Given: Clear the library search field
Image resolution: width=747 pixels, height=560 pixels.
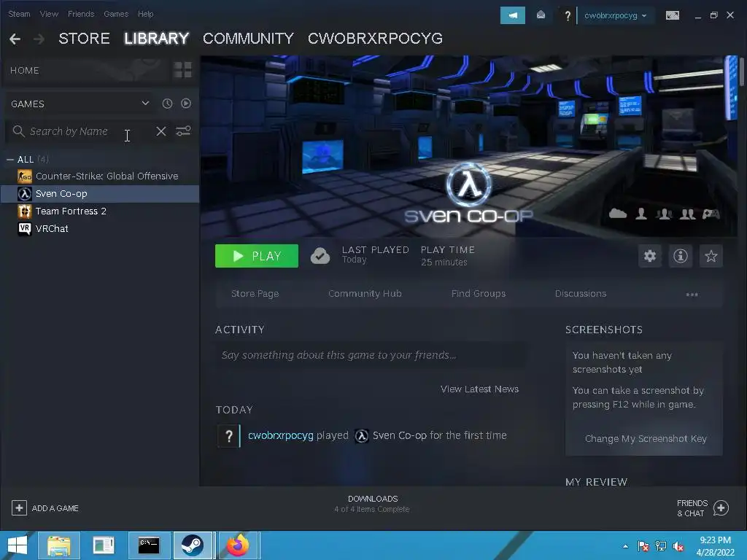Looking at the screenshot, I should (x=161, y=131).
